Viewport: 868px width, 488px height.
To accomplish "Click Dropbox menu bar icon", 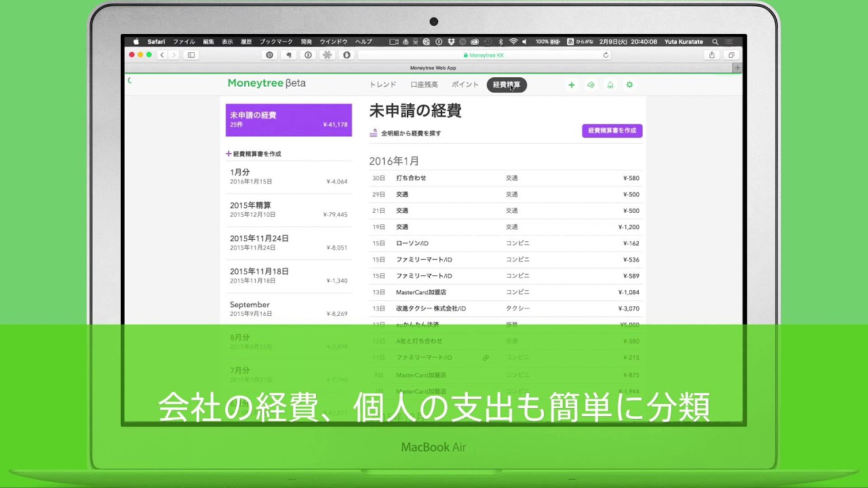I will [451, 41].
